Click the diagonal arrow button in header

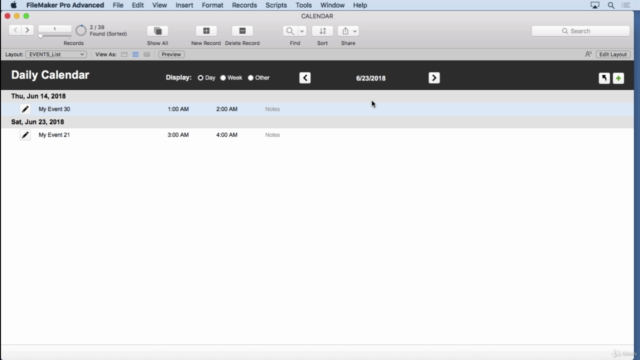(604, 78)
